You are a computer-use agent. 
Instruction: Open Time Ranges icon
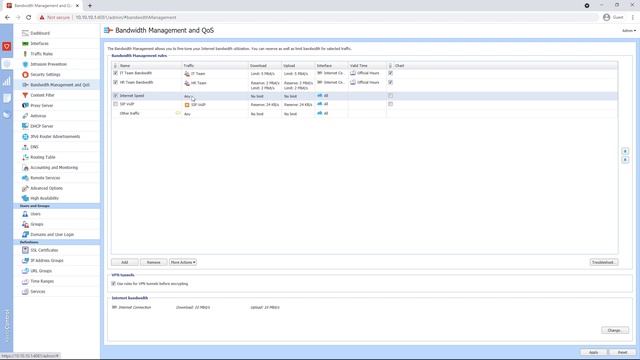click(25, 281)
